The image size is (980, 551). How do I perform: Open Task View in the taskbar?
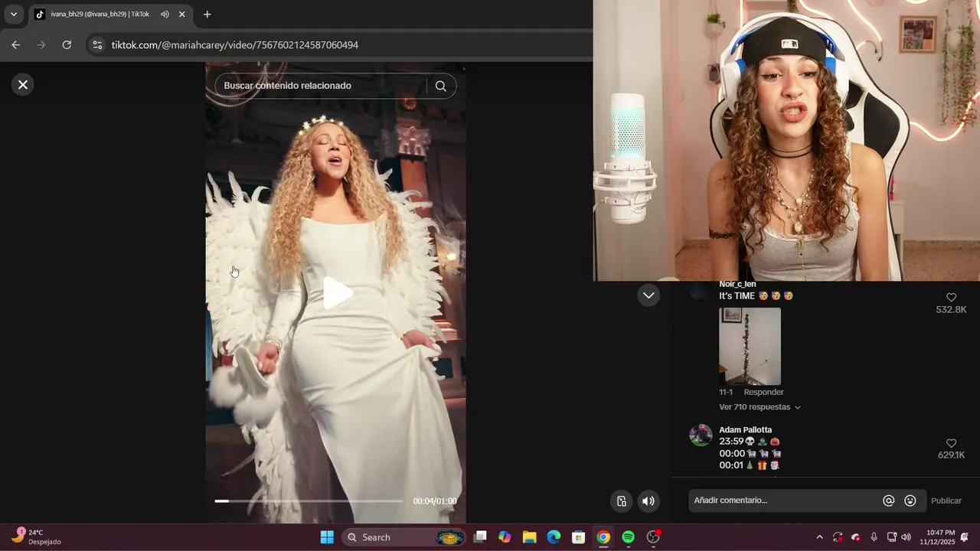480,537
